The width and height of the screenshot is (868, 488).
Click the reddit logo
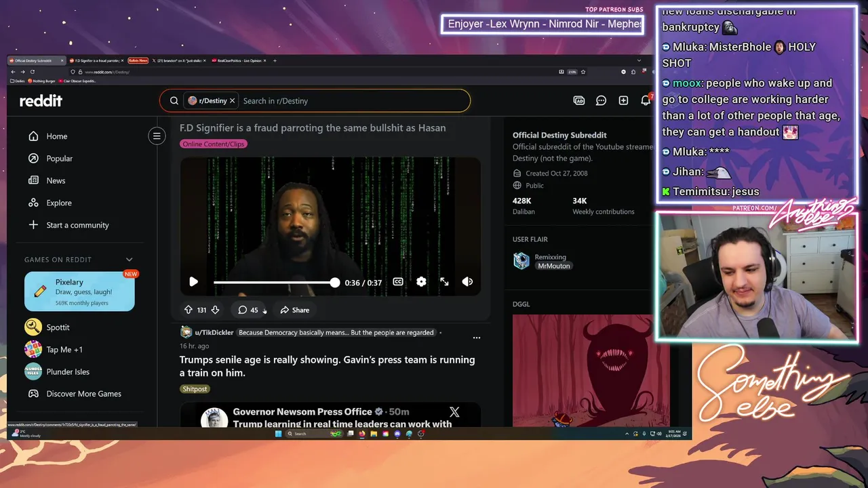[x=41, y=100]
